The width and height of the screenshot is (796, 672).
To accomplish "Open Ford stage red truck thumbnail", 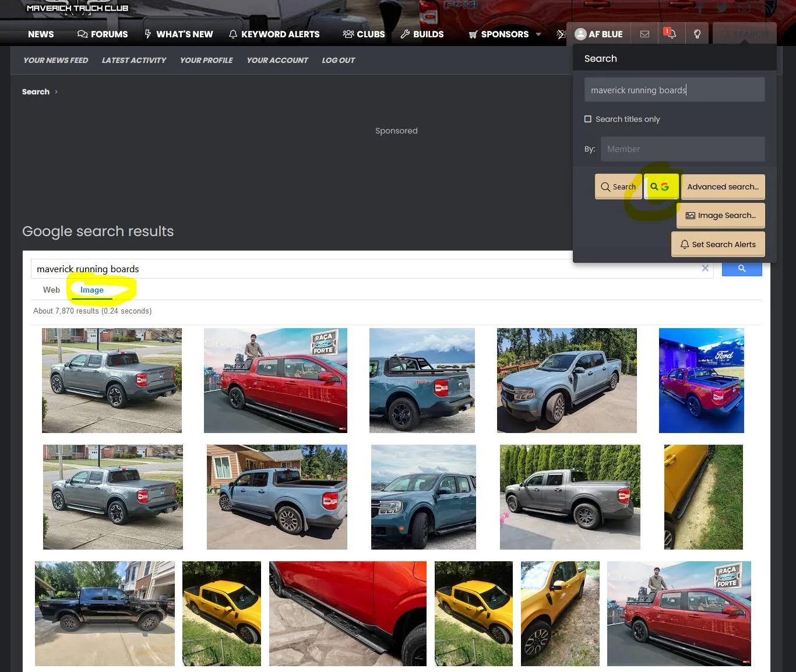I will tap(702, 381).
